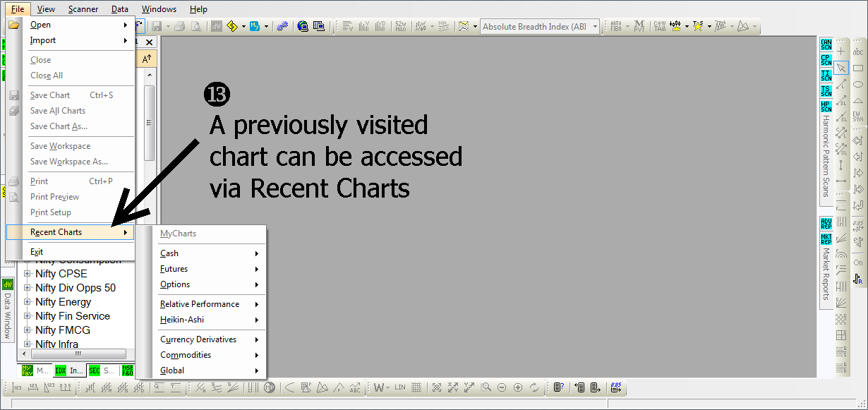Click the ADV REP report icon

[826, 223]
